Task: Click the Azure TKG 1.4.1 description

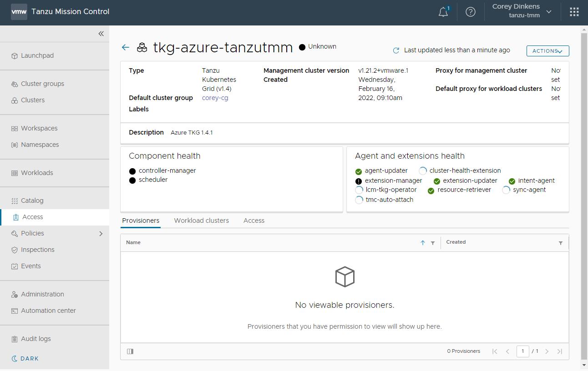Action: pos(192,133)
